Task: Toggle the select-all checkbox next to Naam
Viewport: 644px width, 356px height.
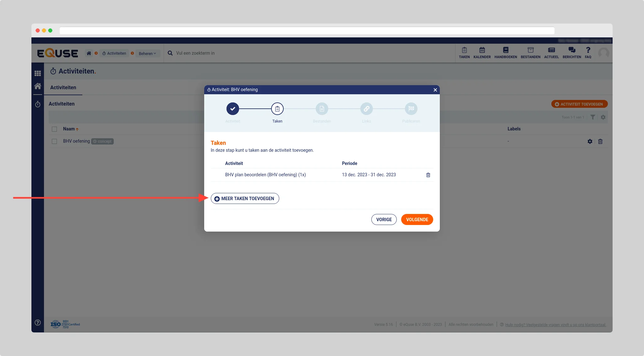Action: coord(54,129)
